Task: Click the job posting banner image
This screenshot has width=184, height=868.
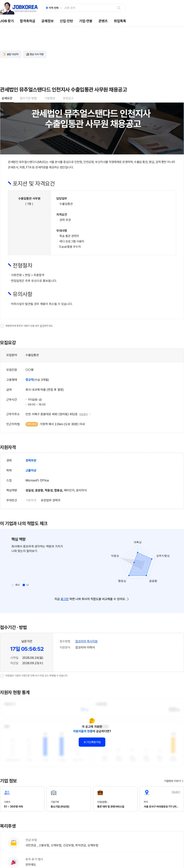Action: [x=92, y=128]
